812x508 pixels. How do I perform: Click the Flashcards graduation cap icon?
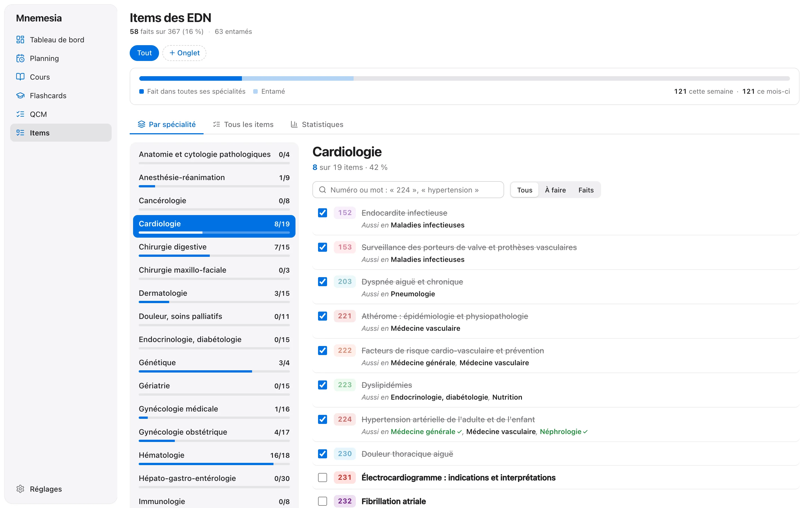[x=20, y=96]
